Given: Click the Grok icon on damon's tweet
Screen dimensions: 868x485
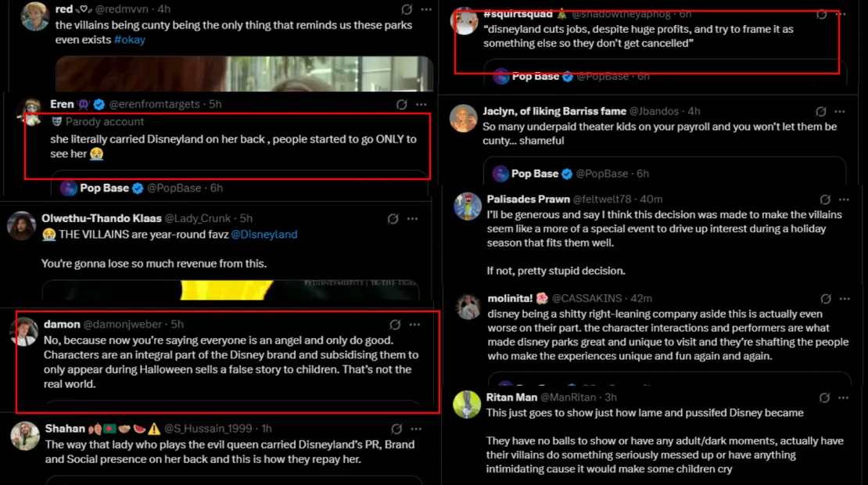Looking at the screenshot, I should click(395, 324).
